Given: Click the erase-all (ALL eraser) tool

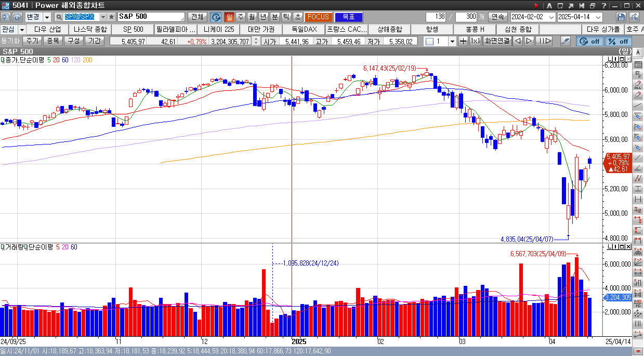Looking at the screenshot, I should tap(638, 85).
